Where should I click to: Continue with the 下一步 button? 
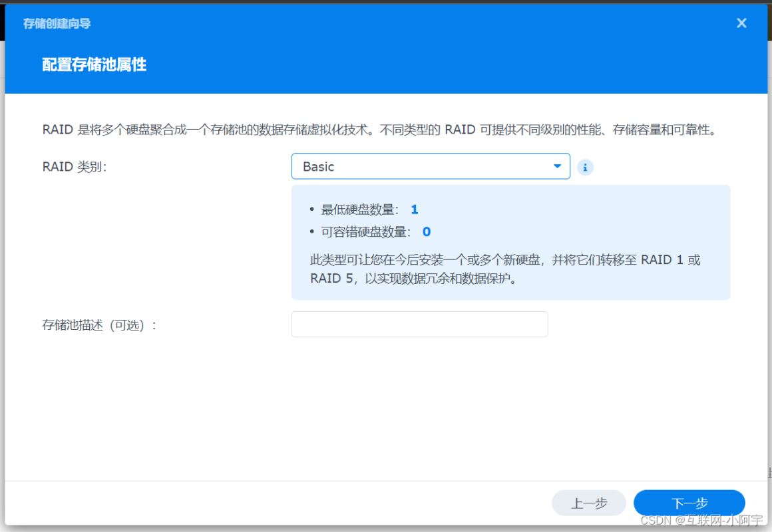(689, 503)
